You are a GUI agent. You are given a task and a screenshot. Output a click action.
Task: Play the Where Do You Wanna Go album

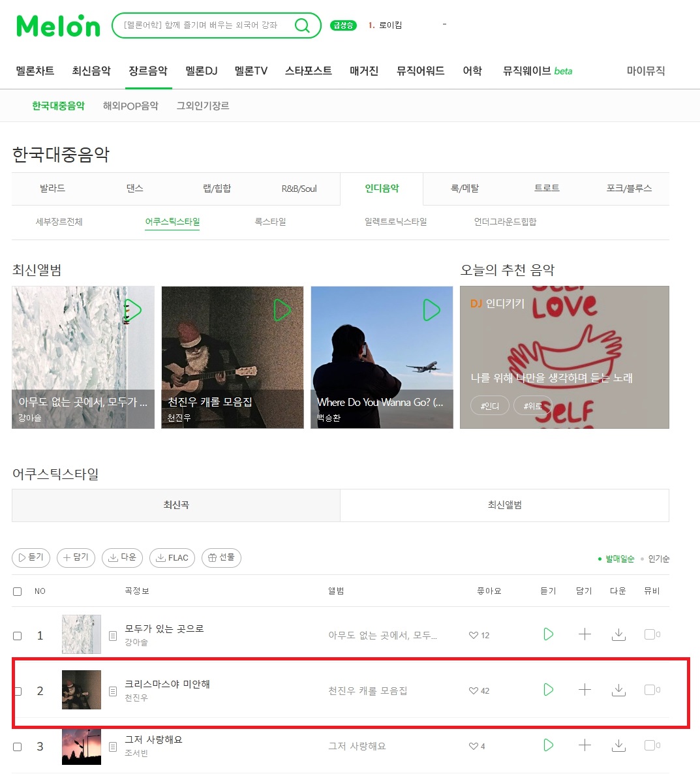pos(432,310)
